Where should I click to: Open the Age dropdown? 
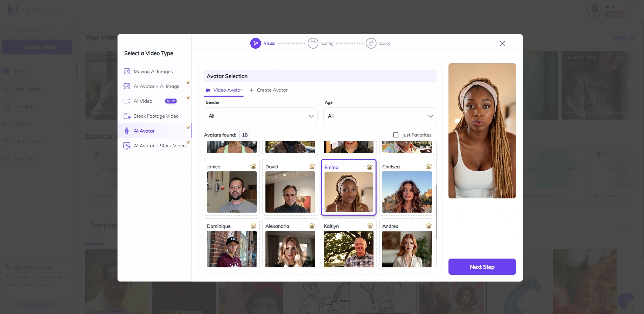(380, 116)
